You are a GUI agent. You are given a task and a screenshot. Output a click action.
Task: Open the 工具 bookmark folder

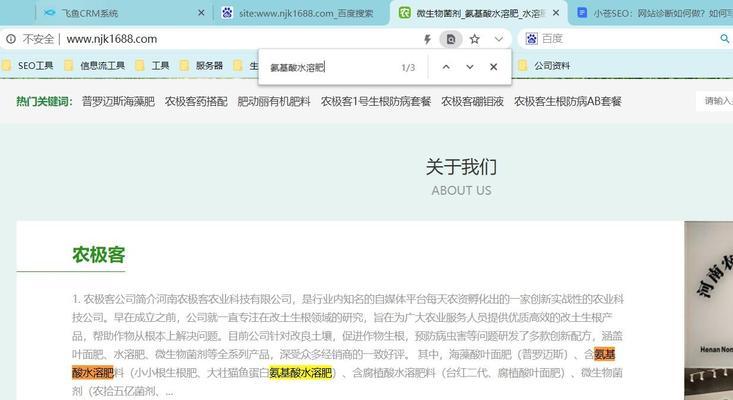point(152,66)
